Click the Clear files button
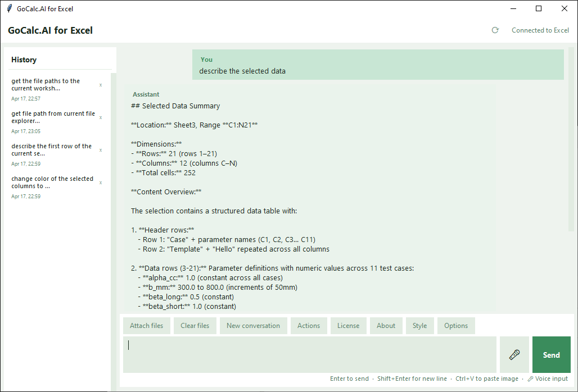This screenshot has height=392, width=578. click(195, 326)
